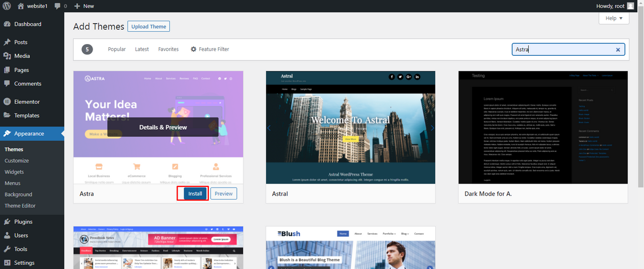The width and height of the screenshot is (644, 269).
Task: Open the comments bubble icon in admin bar
Action: [x=58, y=6]
